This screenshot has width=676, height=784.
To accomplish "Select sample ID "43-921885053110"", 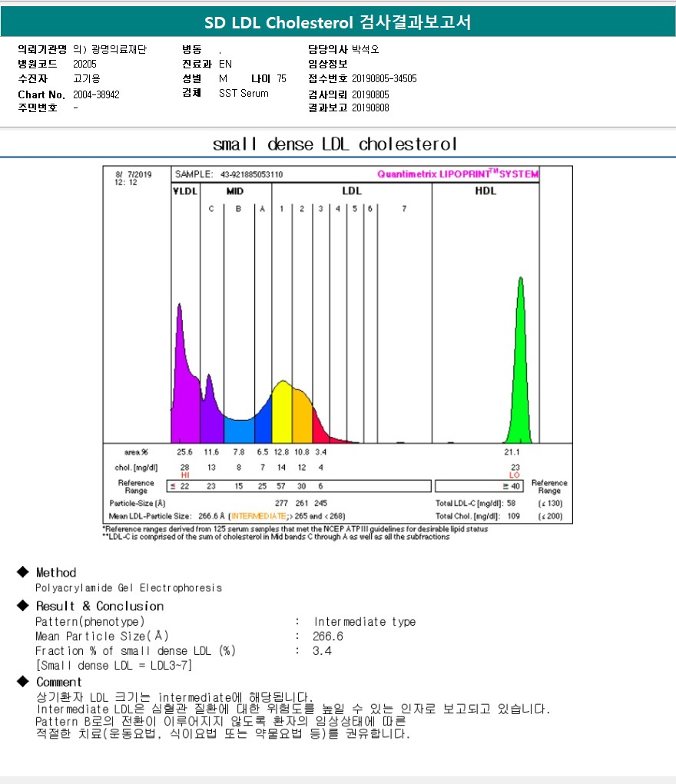I will point(251,174).
